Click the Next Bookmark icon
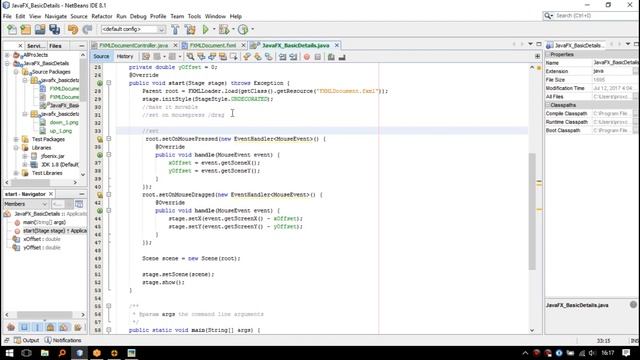The width and height of the screenshot is (640, 360). pos(258,57)
